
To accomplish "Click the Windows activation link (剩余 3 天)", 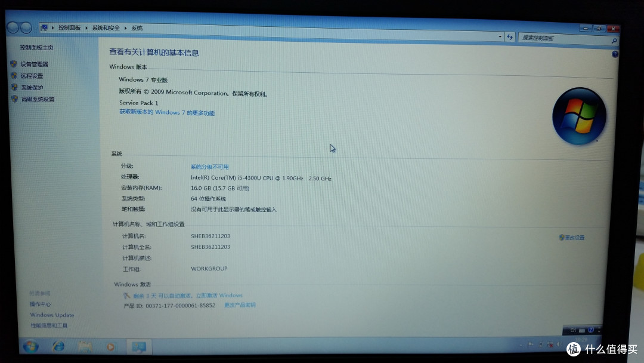I will (x=188, y=296).
